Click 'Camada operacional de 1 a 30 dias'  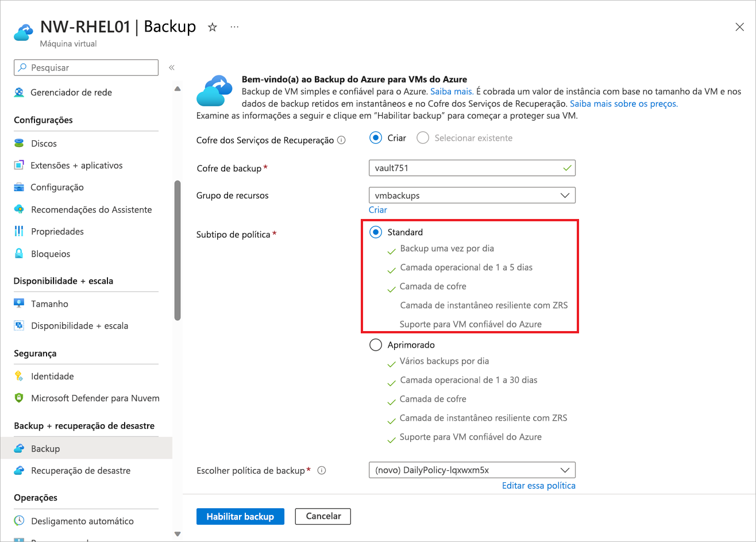(469, 380)
